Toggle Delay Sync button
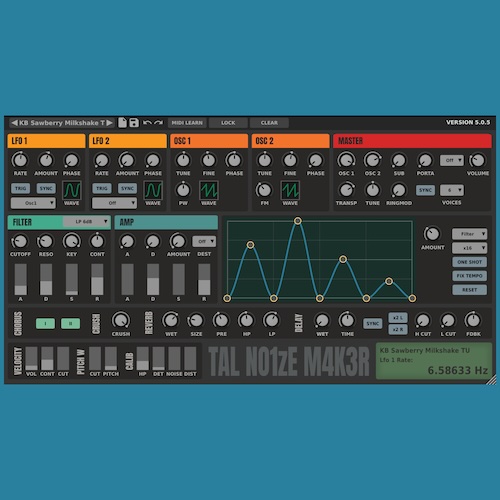This screenshot has width=500, height=500. point(372,323)
